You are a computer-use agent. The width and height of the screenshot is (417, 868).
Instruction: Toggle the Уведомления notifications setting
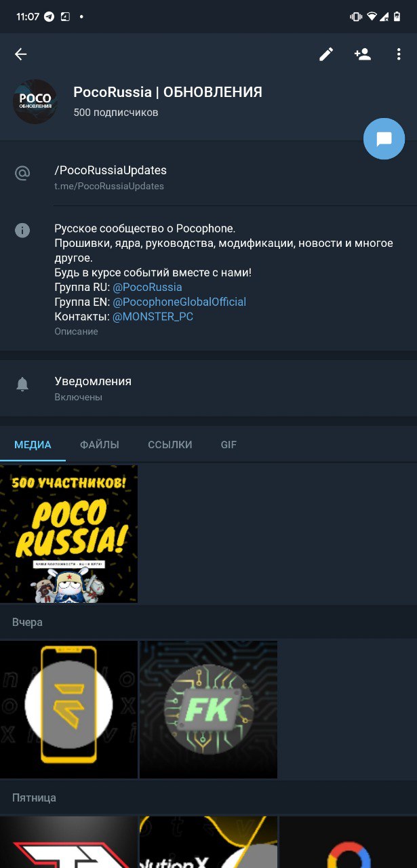[x=208, y=388]
